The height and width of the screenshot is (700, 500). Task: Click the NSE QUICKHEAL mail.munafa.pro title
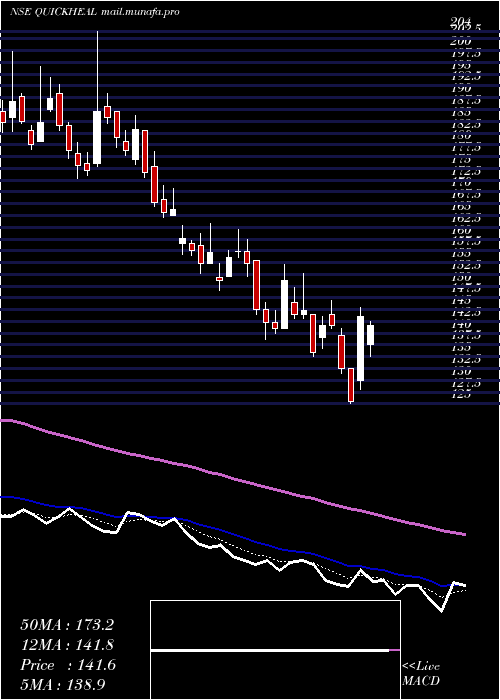[x=95, y=12]
